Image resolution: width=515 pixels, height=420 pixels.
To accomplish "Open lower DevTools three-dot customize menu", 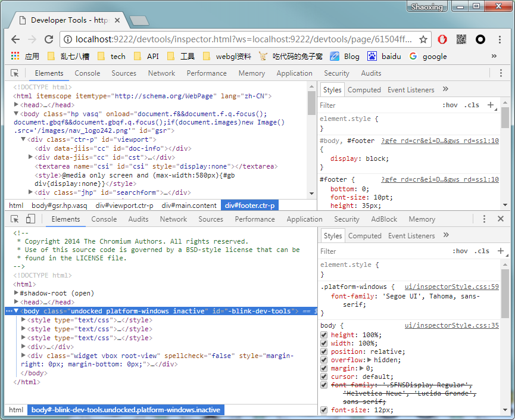I will click(484, 219).
